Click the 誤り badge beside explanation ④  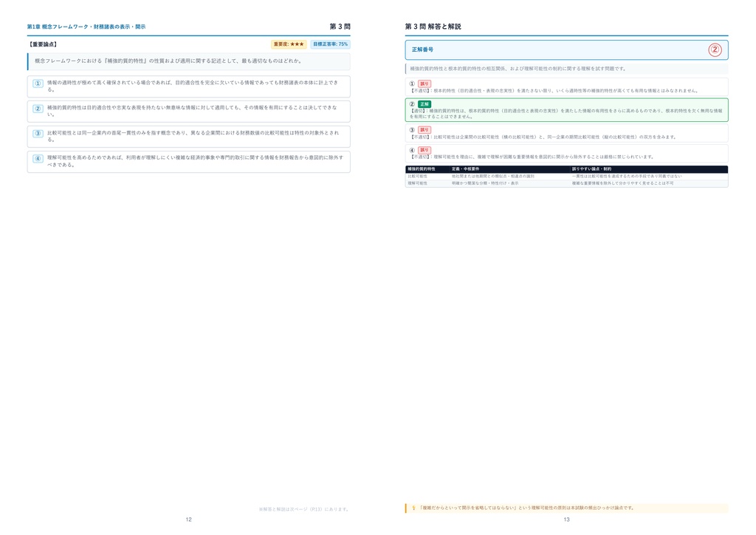click(425, 150)
